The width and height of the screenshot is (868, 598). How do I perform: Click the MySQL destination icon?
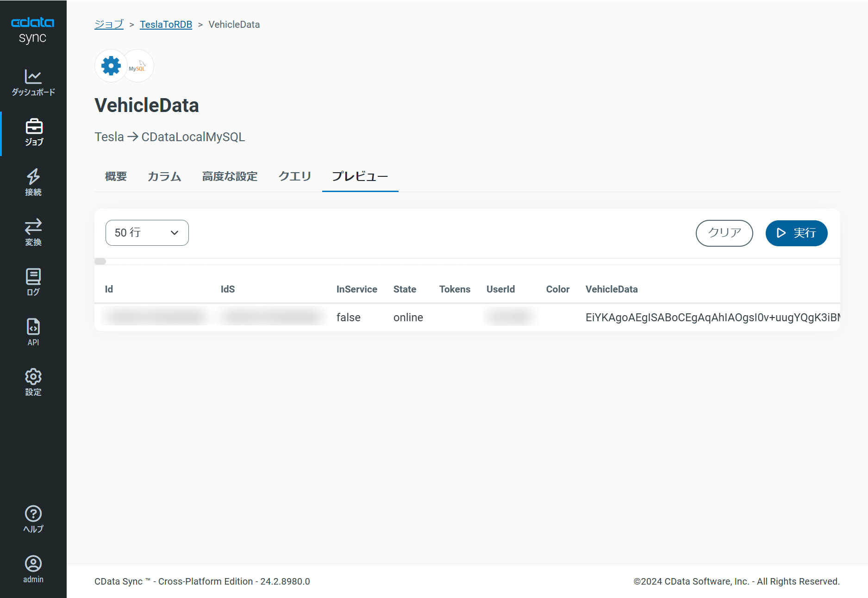click(x=137, y=66)
